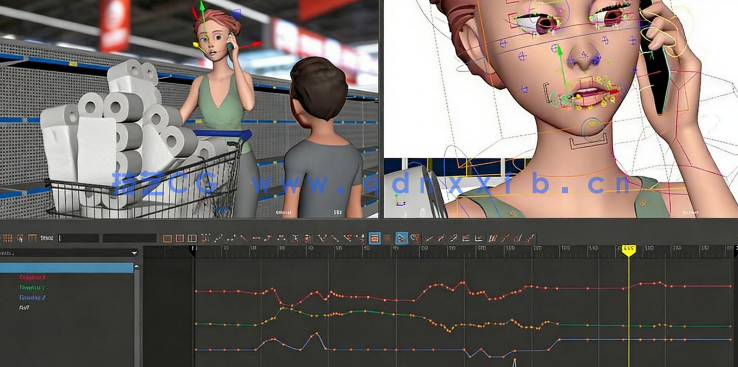738x367 pixels.
Task: Toggle the blue-highlighted orange frame icon in toolbar
Action: point(375,239)
